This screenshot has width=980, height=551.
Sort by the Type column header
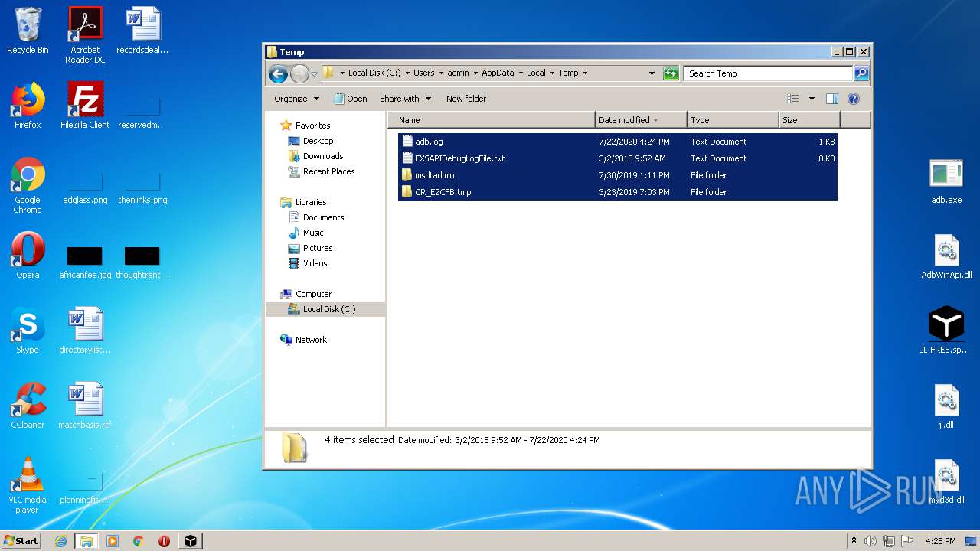[x=733, y=120]
